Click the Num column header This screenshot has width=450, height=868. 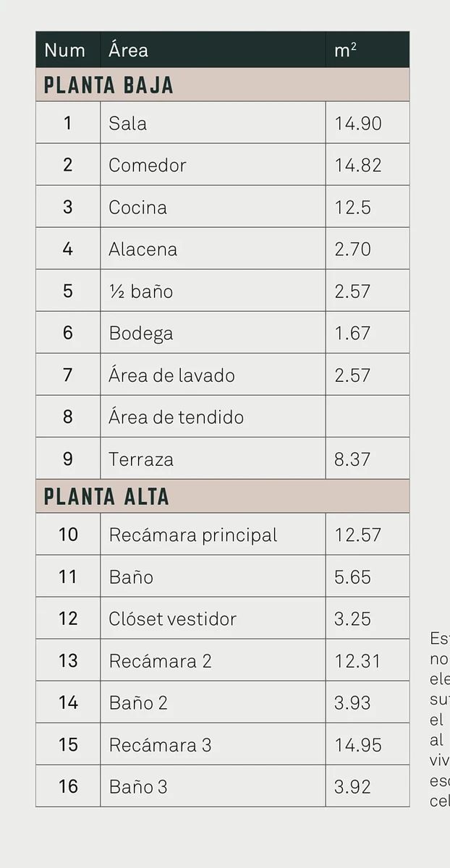(x=64, y=50)
